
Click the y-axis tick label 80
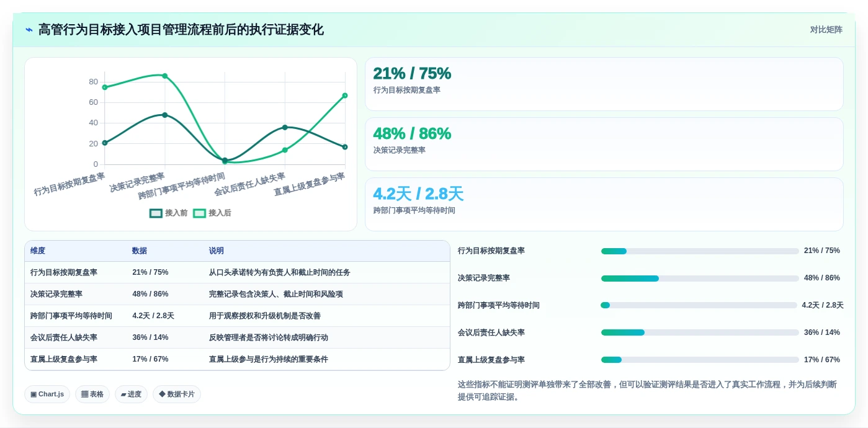pyautogui.click(x=93, y=81)
